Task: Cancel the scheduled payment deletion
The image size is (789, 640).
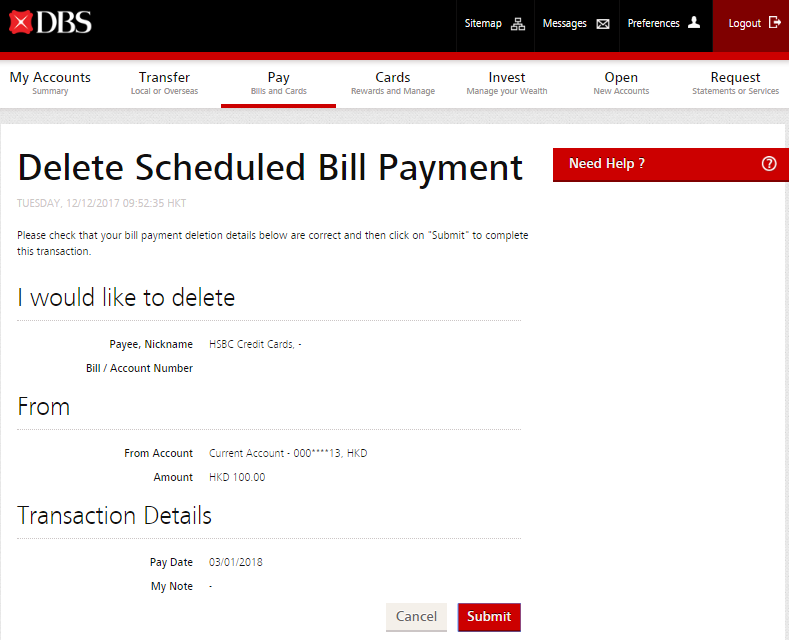Action: pos(416,617)
